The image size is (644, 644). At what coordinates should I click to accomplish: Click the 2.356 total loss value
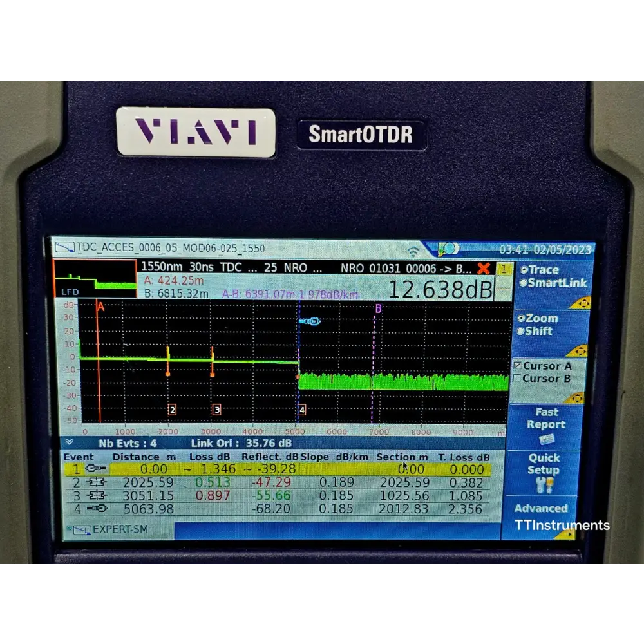pos(465,509)
